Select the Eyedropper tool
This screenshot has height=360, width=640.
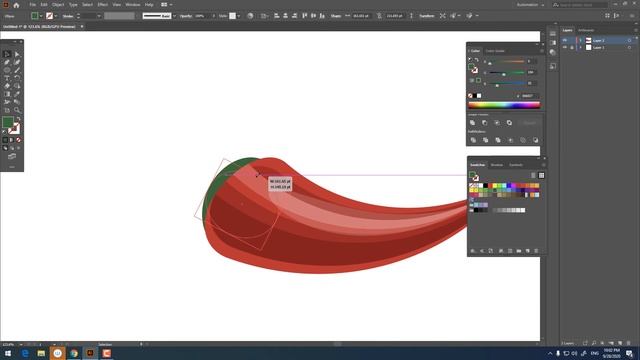pos(17,94)
